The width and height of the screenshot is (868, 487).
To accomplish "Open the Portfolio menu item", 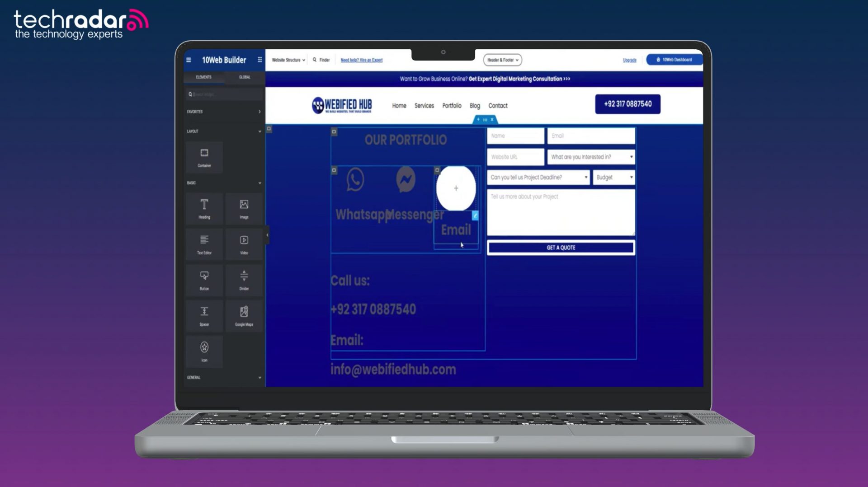I will pos(452,106).
